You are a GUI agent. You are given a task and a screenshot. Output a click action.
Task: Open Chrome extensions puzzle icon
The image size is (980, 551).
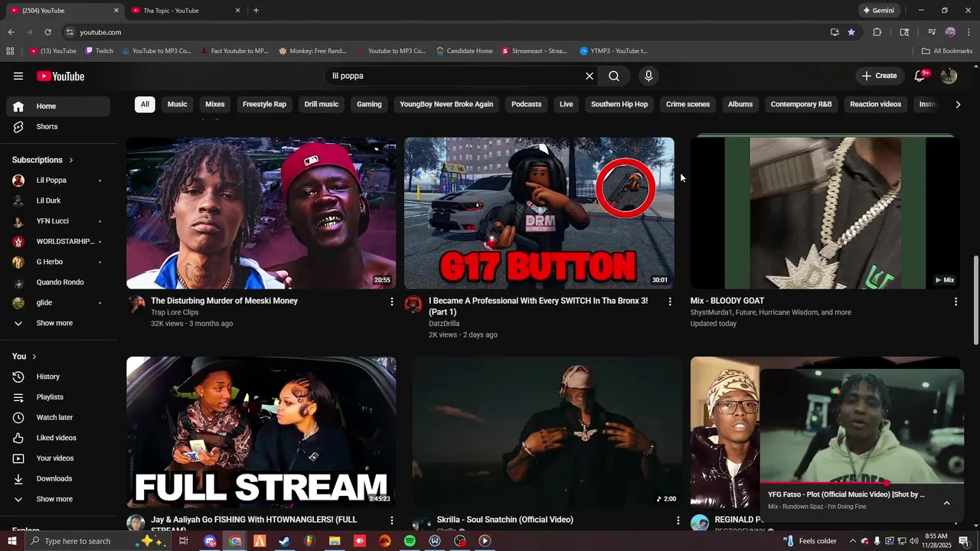pos(877,32)
